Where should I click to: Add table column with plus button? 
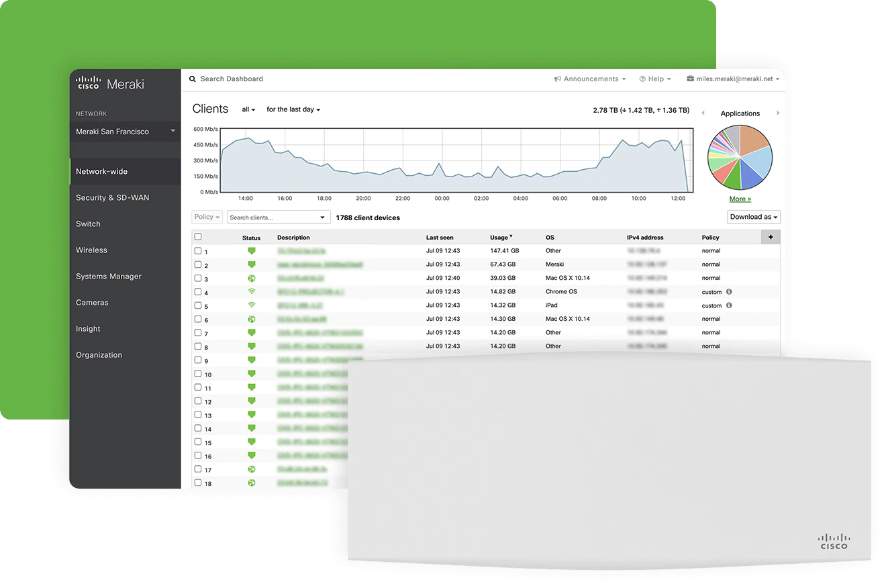click(x=771, y=237)
